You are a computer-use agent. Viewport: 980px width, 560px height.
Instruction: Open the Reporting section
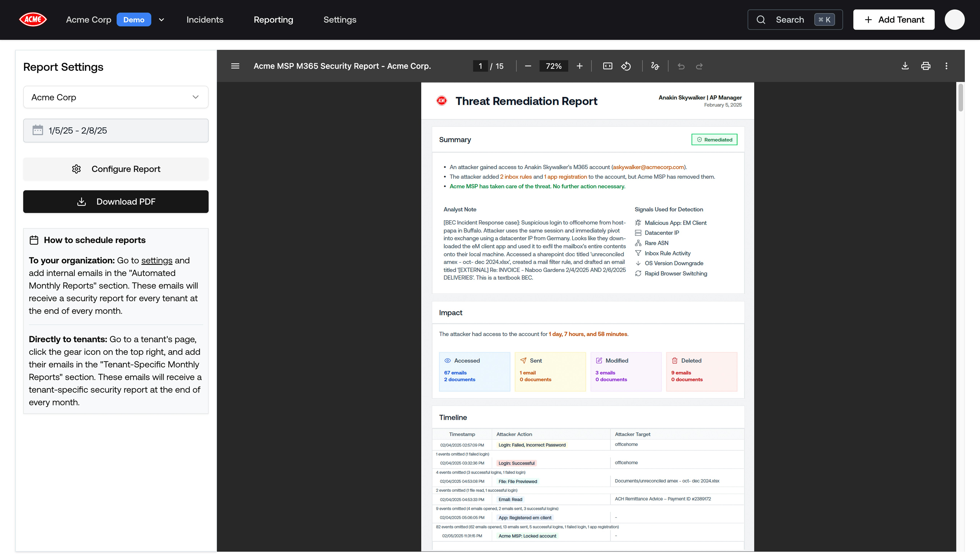coord(273,20)
